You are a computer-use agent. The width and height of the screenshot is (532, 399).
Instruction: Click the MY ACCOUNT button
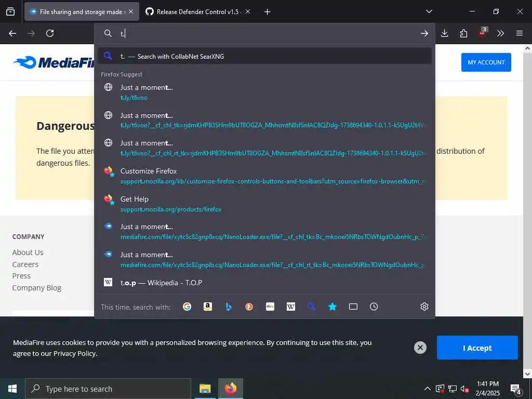pyautogui.click(x=486, y=62)
